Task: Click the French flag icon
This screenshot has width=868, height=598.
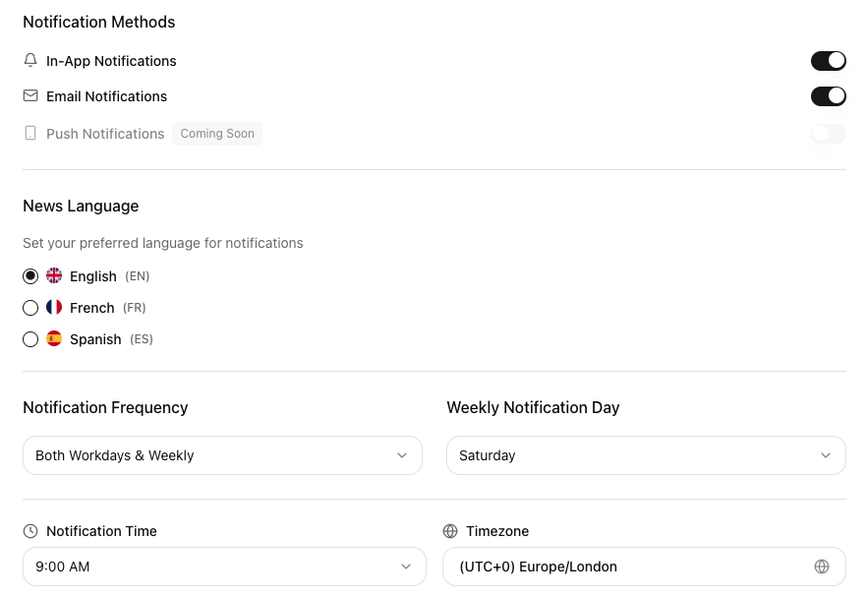Action: [x=54, y=308]
